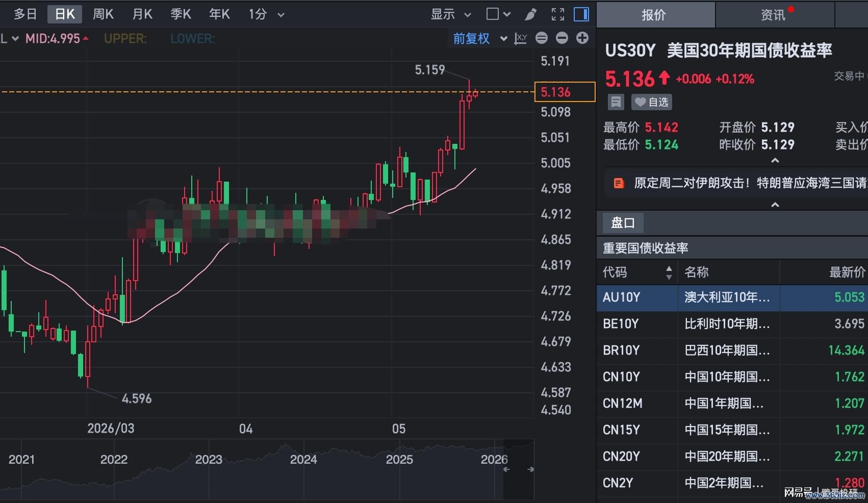The width and height of the screenshot is (868, 503).
Task: Add to 自选 watchlist
Action: 652,102
